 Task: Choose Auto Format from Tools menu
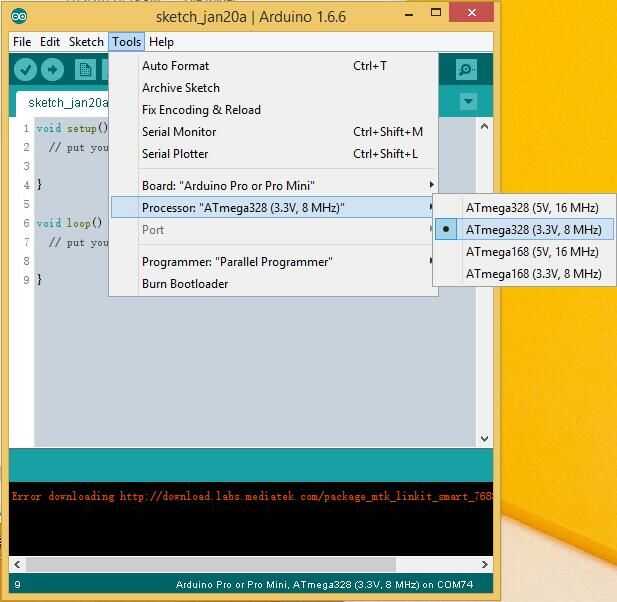coord(273,66)
